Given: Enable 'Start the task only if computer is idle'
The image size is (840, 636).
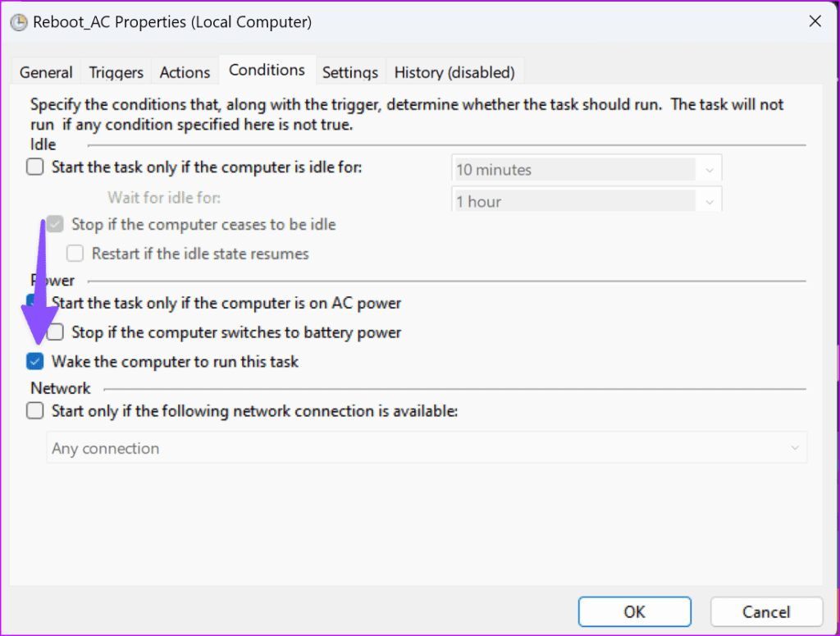Looking at the screenshot, I should click(x=34, y=167).
